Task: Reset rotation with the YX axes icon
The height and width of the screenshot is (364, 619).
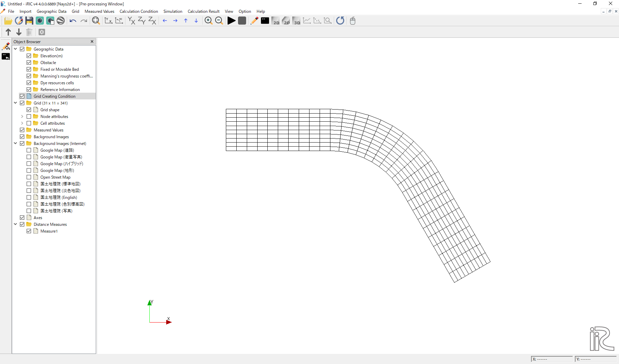Action: point(108,21)
